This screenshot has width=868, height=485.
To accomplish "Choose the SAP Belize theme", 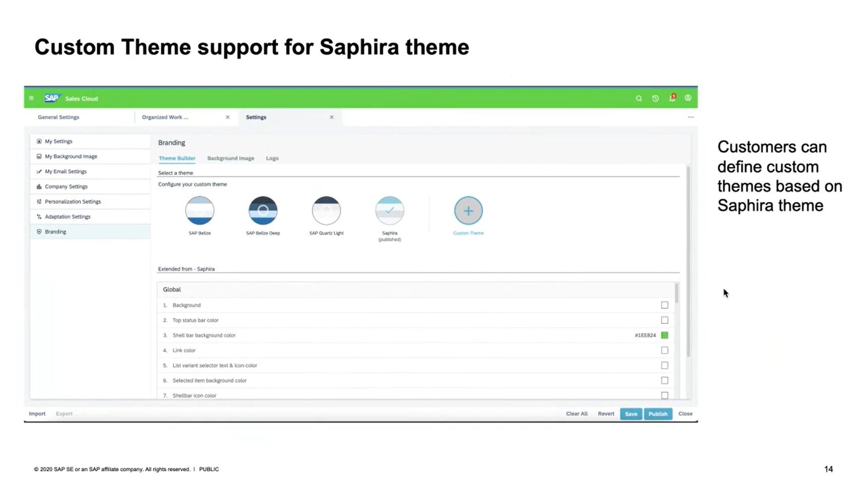I will (200, 211).
